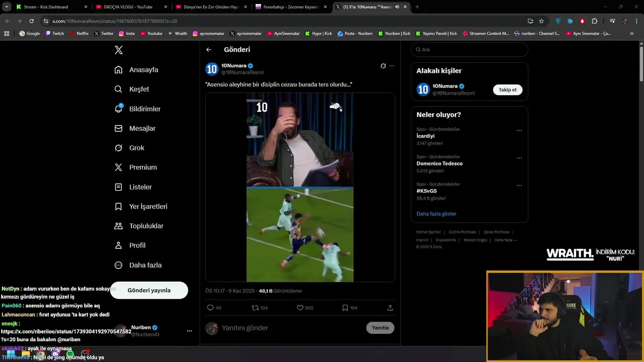
Task: Click the share icon under the post
Action: click(390, 308)
